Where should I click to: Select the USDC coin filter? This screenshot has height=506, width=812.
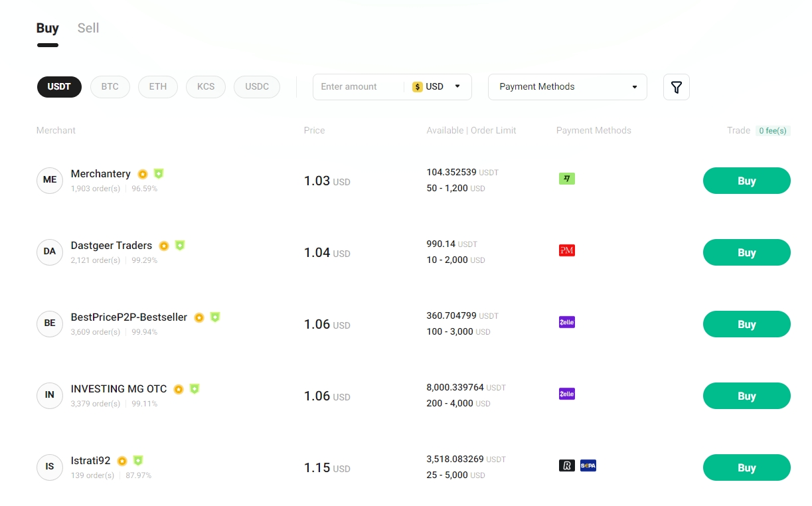256,87
